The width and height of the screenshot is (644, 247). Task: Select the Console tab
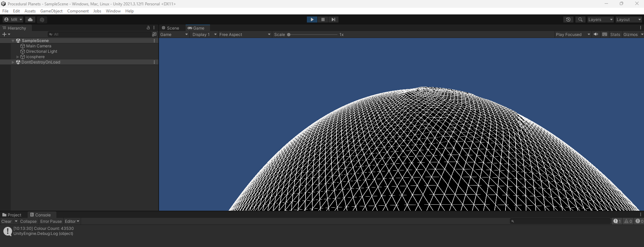click(x=40, y=215)
